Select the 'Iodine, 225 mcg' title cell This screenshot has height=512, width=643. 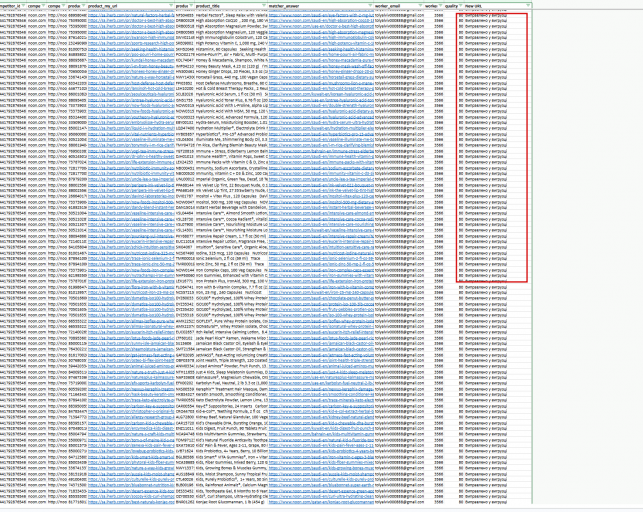coord(232,253)
